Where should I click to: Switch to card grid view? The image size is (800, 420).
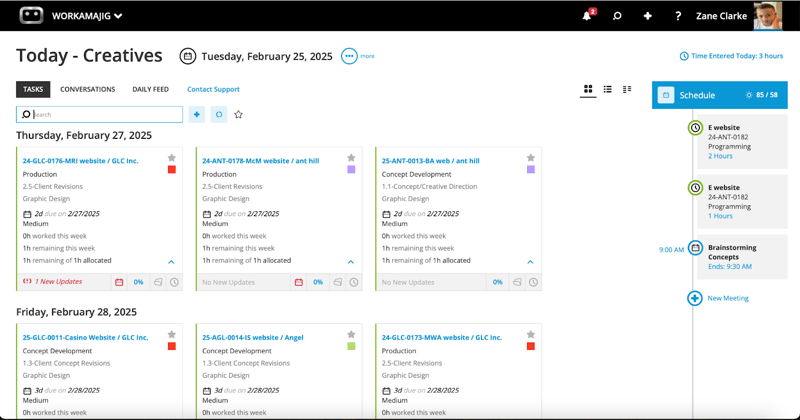pos(588,90)
